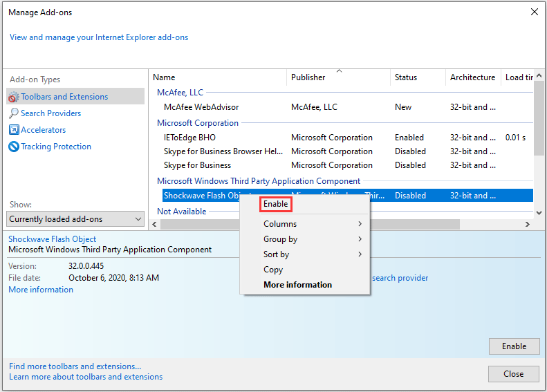Image resolution: width=547 pixels, height=392 pixels.
Task: Choose Enable from the context menu
Action: point(275,204)
